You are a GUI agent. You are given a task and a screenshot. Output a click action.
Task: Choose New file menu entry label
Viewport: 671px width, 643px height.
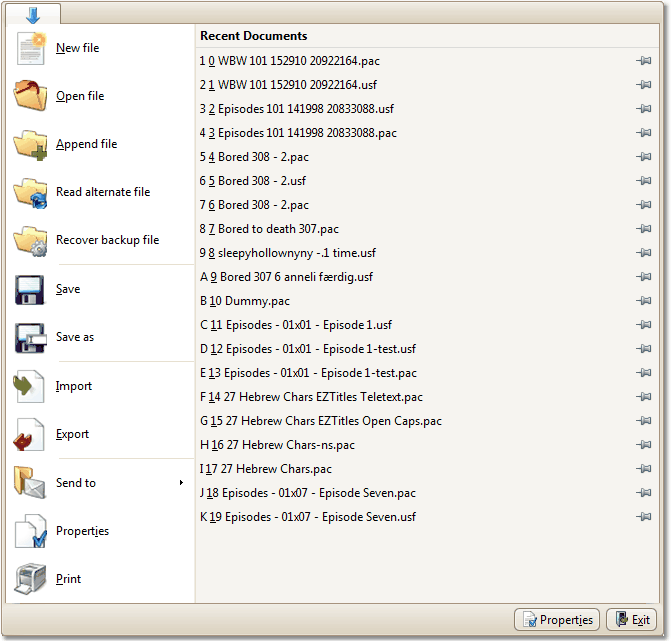(x=77, y=48)
